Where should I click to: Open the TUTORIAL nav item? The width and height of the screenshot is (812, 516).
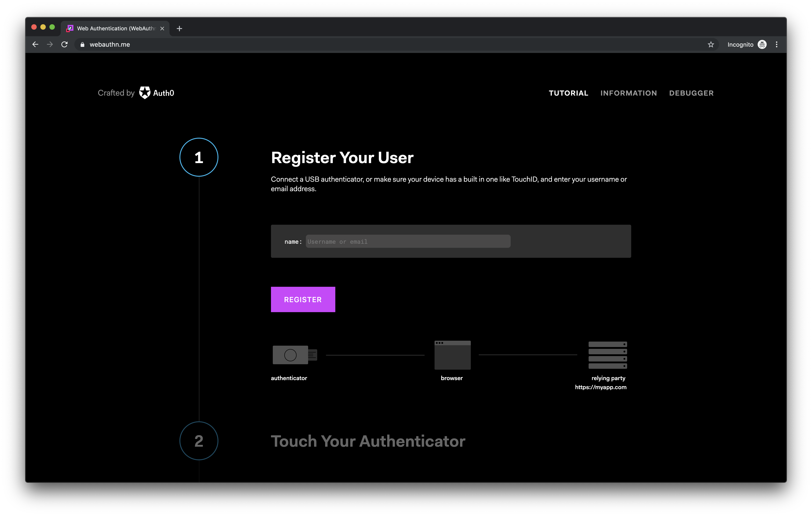(x=568, y=93)
